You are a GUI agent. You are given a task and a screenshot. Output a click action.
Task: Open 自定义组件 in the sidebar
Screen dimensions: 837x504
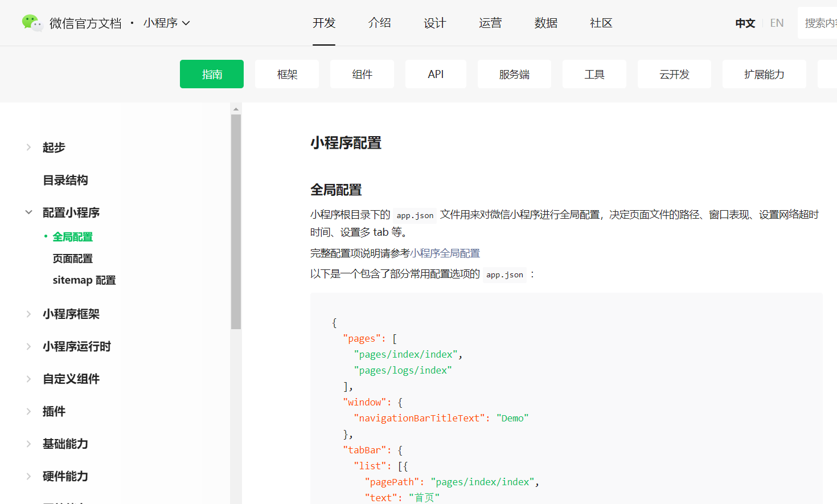71,379
